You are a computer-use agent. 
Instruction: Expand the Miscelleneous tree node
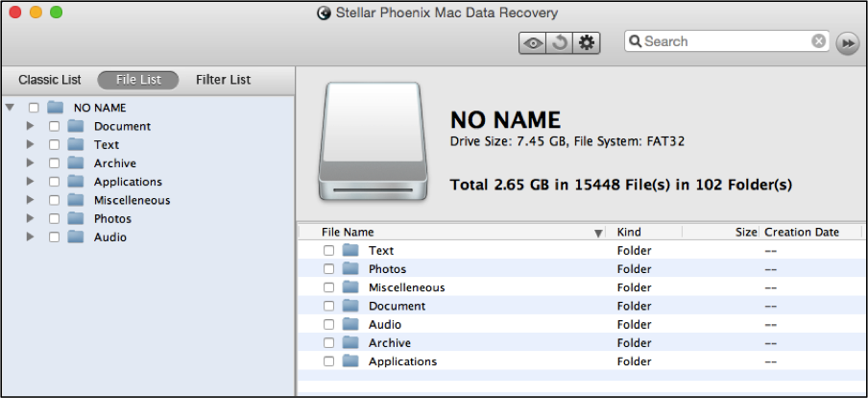(x=30, y=200)
